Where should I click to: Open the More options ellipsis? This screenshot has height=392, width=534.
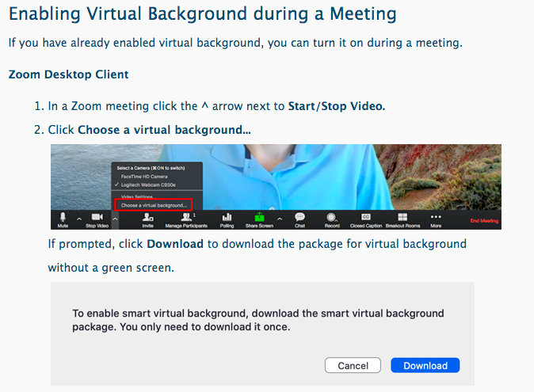tap(435, 216)
